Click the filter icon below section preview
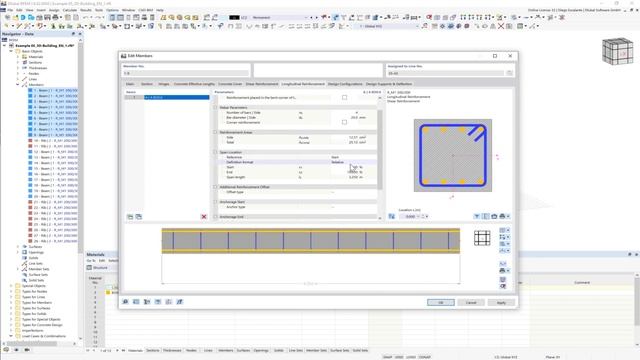This screenshot has height=360, width=640. [x=477, y=216]
